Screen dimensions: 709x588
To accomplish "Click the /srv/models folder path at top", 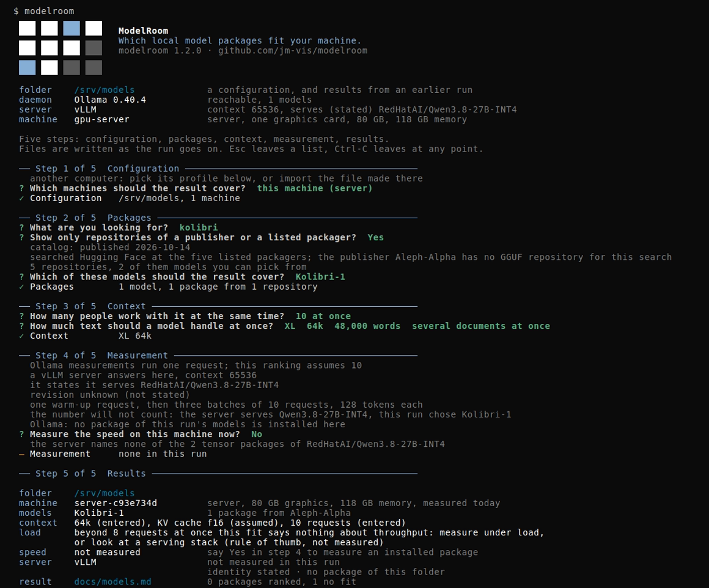I will tap(105, 90).
